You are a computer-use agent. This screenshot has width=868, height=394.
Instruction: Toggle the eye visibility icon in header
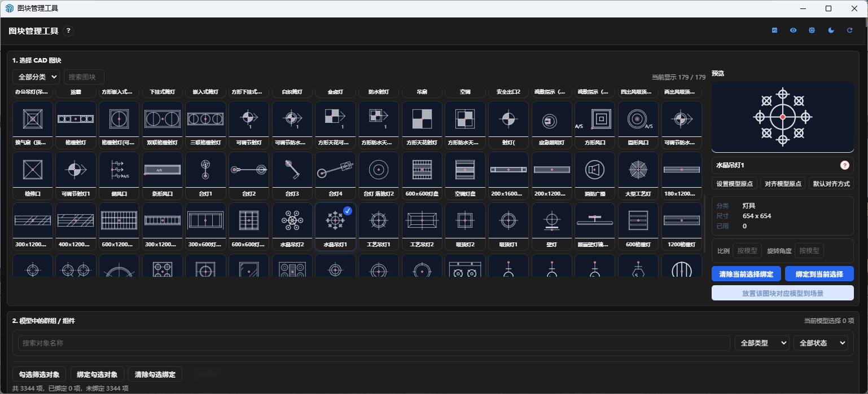tap(793, 30)
